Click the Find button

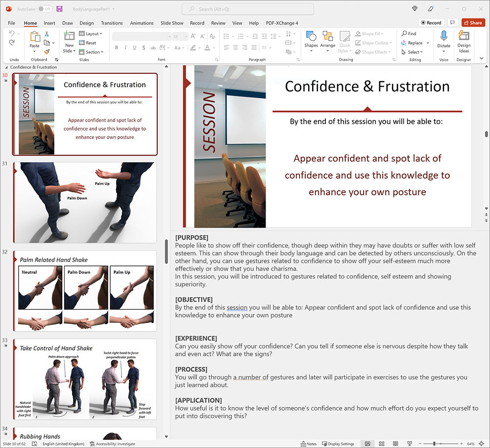click(x=409, y=33)
